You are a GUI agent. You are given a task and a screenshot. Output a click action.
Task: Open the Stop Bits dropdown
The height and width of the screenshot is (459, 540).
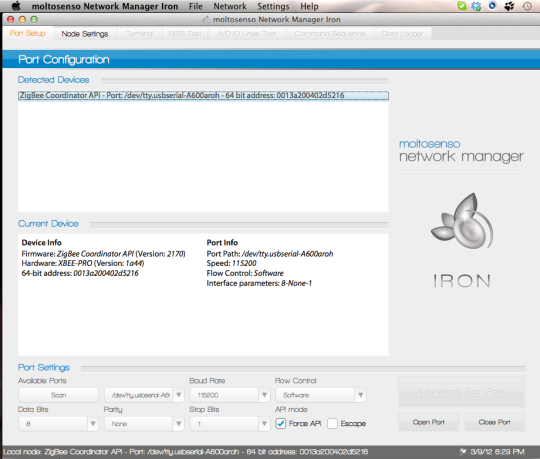[x=229, y=424]
